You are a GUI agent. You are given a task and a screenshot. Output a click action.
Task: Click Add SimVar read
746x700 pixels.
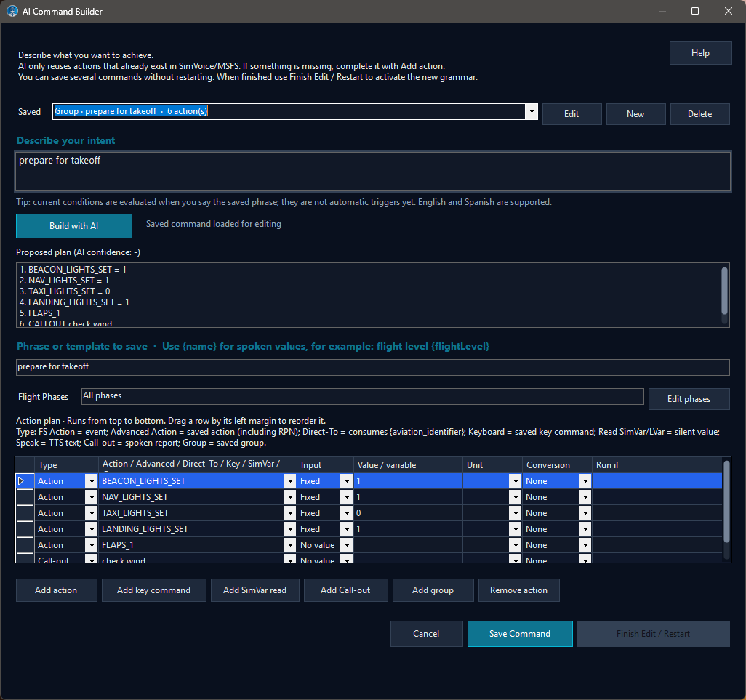click(255, 590)
